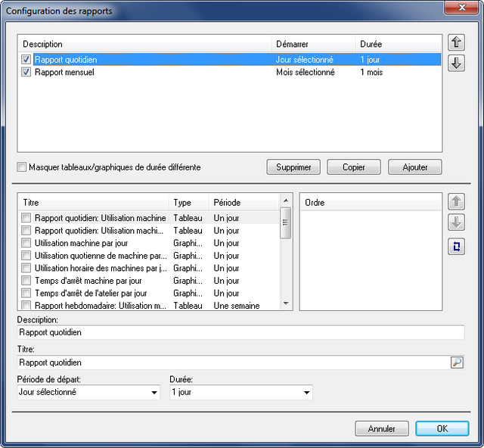Click the Mois sélectionné cell

tap(306, 72)
